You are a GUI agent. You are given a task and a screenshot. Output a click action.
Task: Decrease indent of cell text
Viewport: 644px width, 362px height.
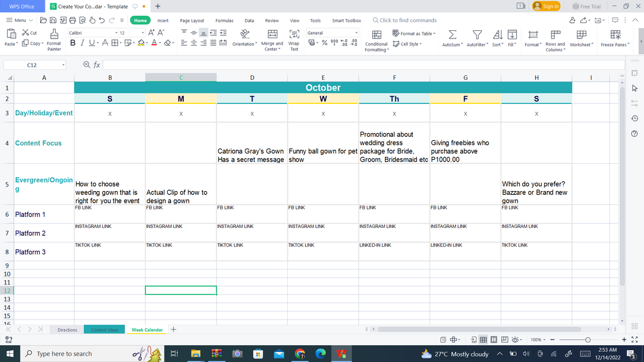tap(213, 33)
